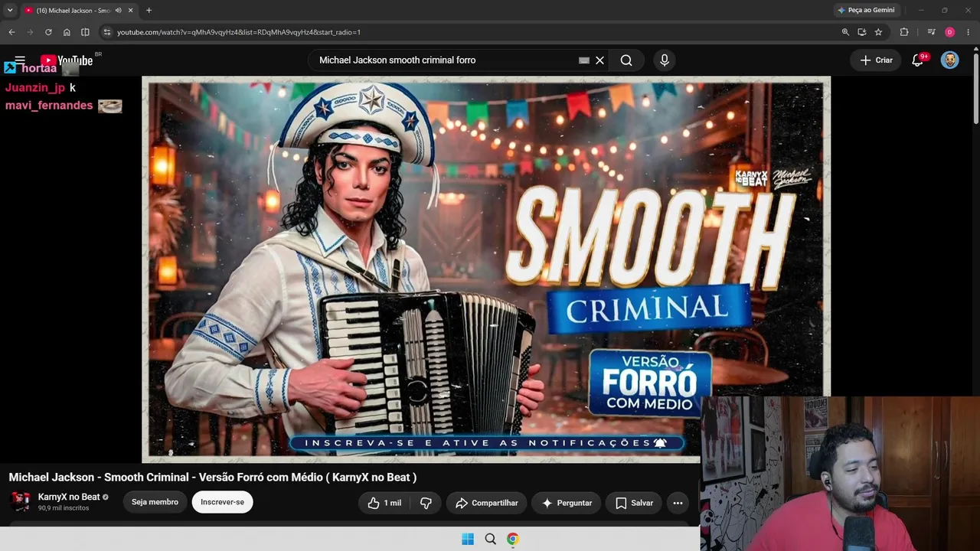Image resolution: width=980 pixels, height=551 pixels.
Task: Clear the search box text
Action: click(x=599, y=60)
